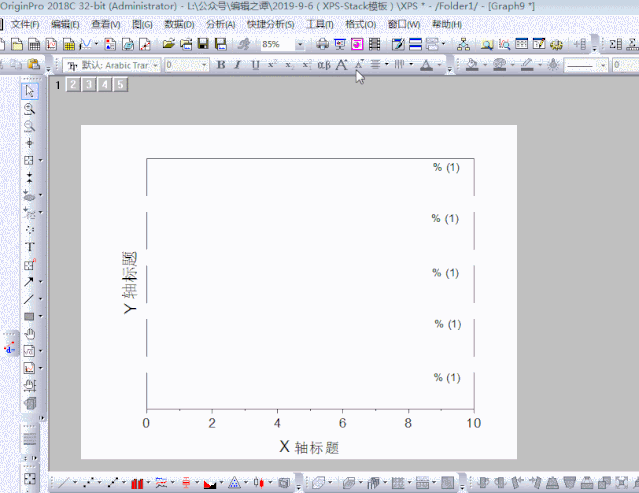Click the Open folder icon

[x=169, y=44]
